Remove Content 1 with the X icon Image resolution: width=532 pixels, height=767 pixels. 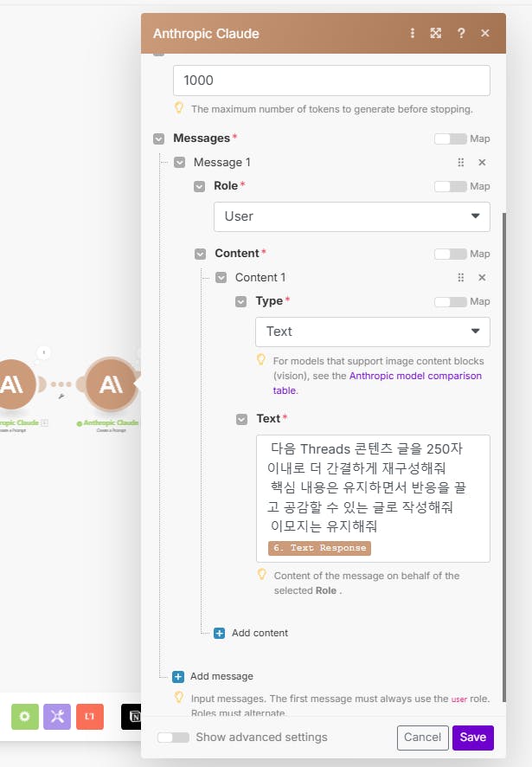click(482, 278)
